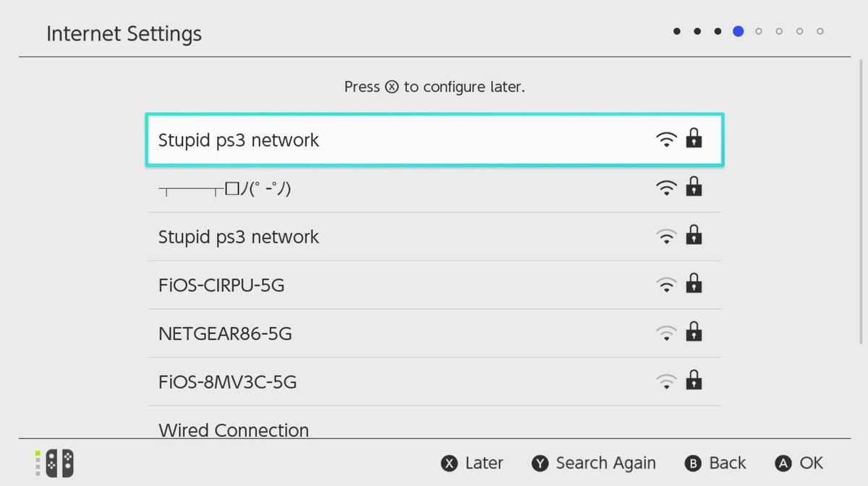Image resolution: width=868 pixels, height=486 pixels.
Task: Click the X button icon in the footer
Action: tap(447, 462)
